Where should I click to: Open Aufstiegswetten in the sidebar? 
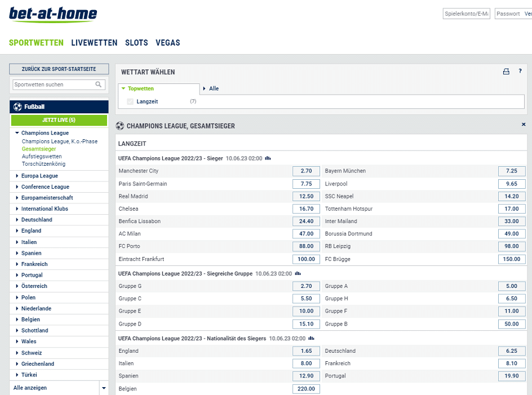42,157
